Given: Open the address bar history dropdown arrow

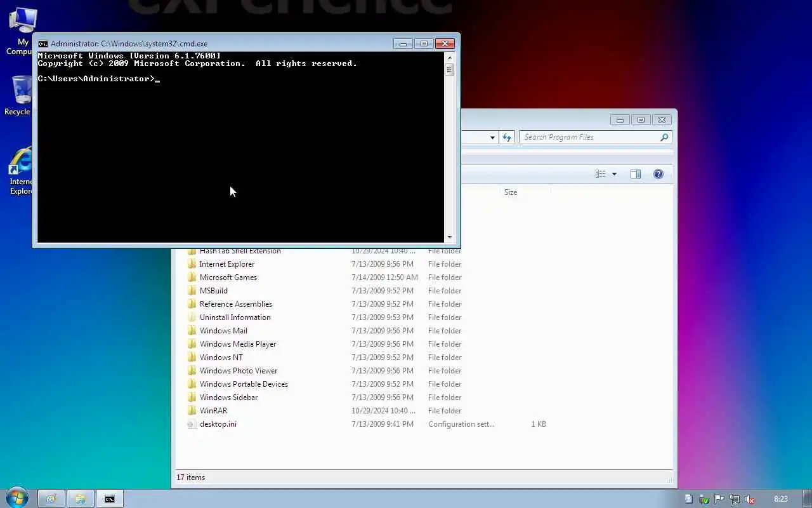Looking at the screenshot, I should pyautogui.click(x=492, y=137).
